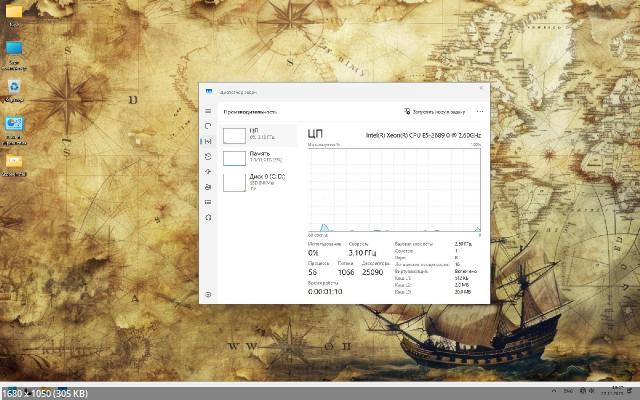Image resolution: width=640 pixels, height=400 pixels.
Task: Select the Диск 0 (C: D:) performance item
Action: pos(260,181)
